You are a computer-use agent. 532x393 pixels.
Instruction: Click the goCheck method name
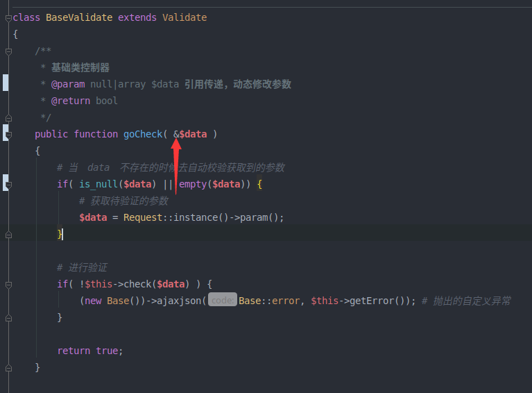(x=143, y=134)
